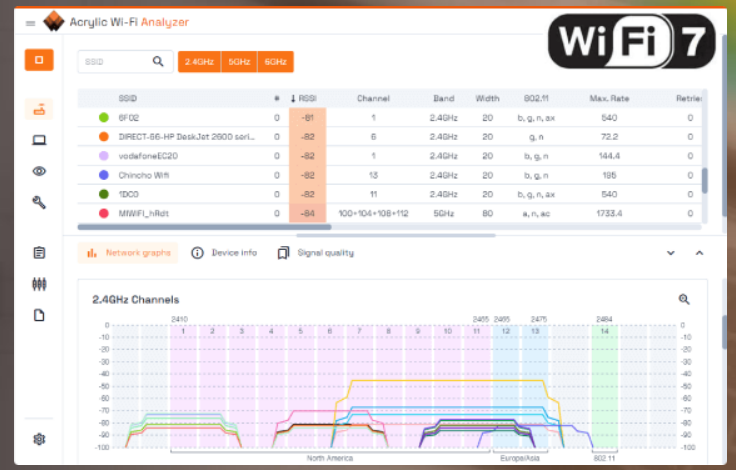The width and height of the screenshot is (736, 470).
Task: Open the document file sidebar icon
Action: click(39, 316)
